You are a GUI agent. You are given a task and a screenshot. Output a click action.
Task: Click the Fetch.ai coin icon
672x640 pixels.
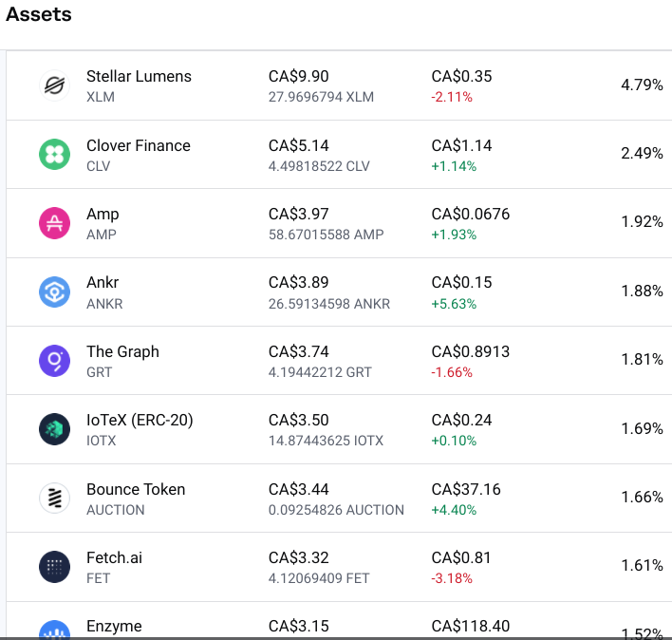[x=54, y=567]
